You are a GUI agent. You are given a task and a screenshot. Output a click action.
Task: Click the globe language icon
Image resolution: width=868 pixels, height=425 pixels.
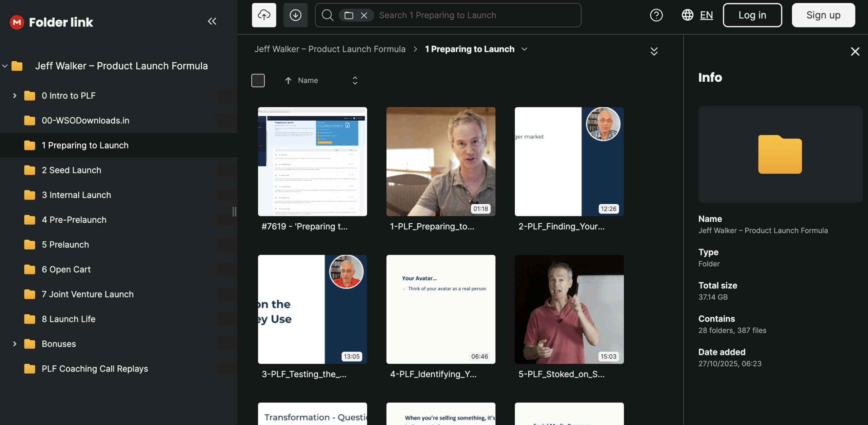click(687, 15)
